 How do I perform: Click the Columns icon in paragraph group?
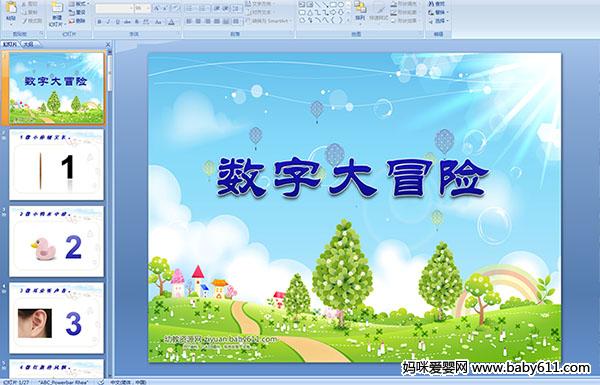pos(236,21)
